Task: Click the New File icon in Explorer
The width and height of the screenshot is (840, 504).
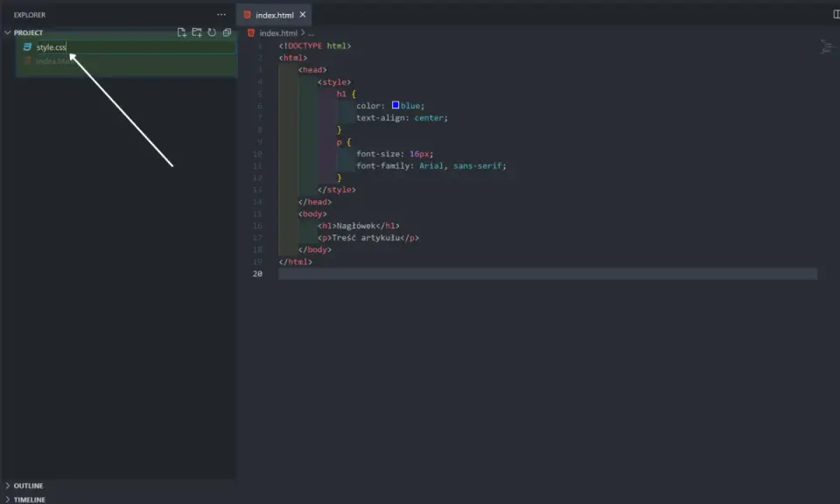Action: [182, 32]
